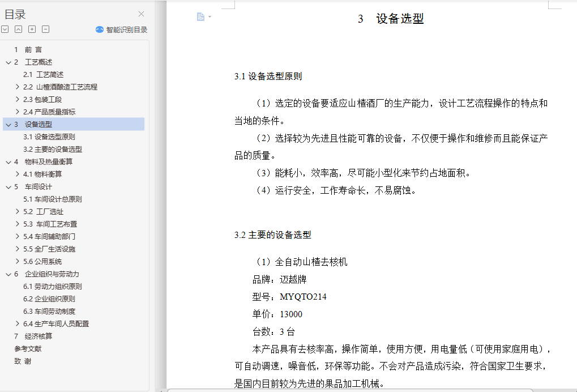The height and width of the screenshot is (392, 577).
Task: Click the horizontal scrollbar below the document
Action: coord(349,390)
